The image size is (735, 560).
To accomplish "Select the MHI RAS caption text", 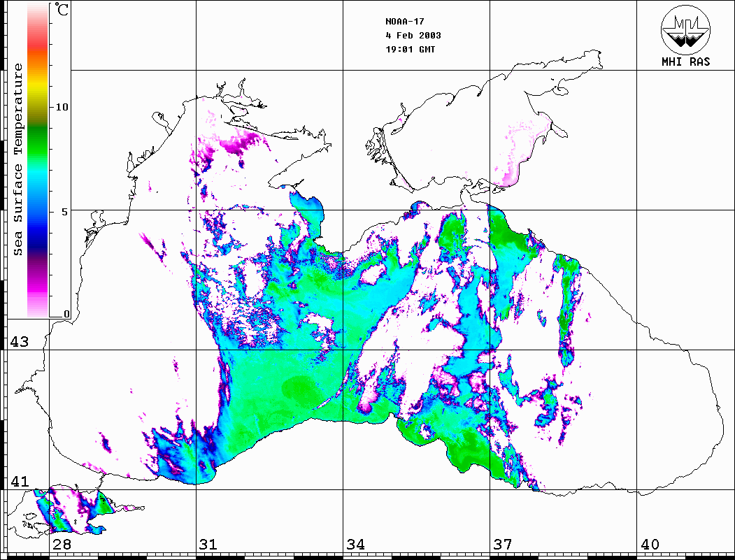I will click(686, 62).
